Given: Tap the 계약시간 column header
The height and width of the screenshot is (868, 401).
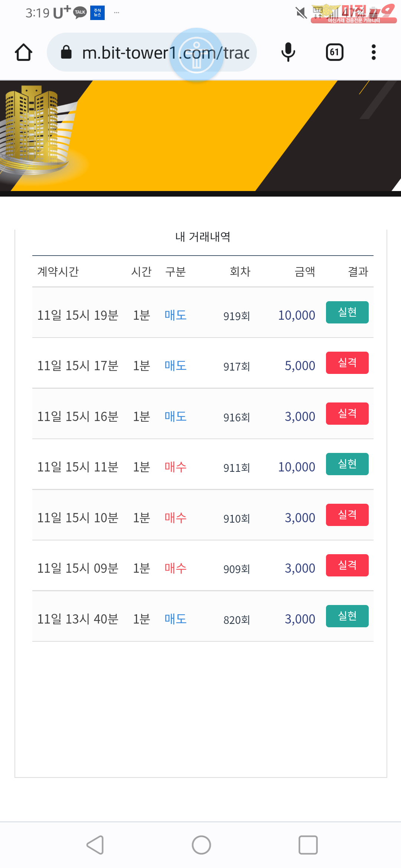Looking at the screenshot, I should (x=58, y=272).
